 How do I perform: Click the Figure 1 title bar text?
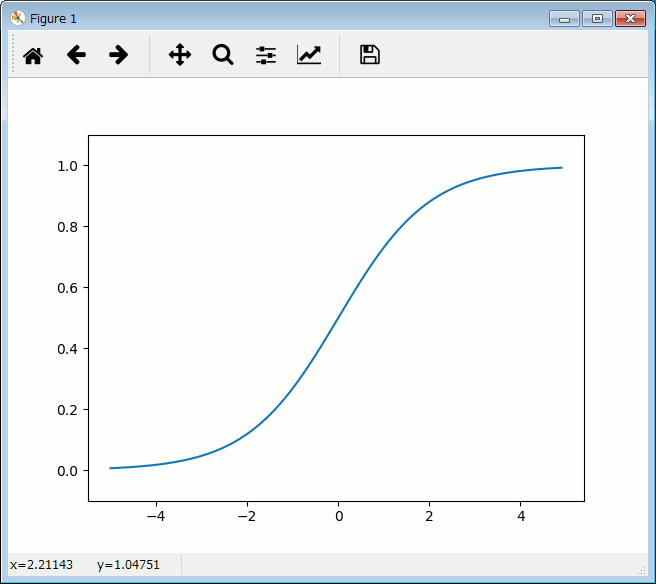[53, 19]
